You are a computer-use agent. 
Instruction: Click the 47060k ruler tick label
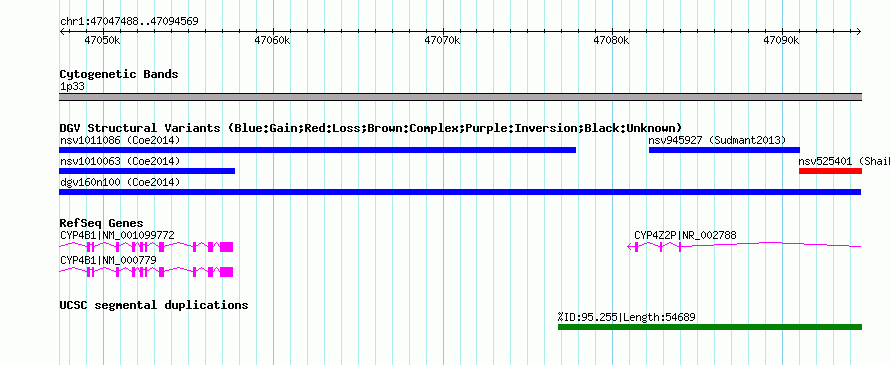point(272,41)
